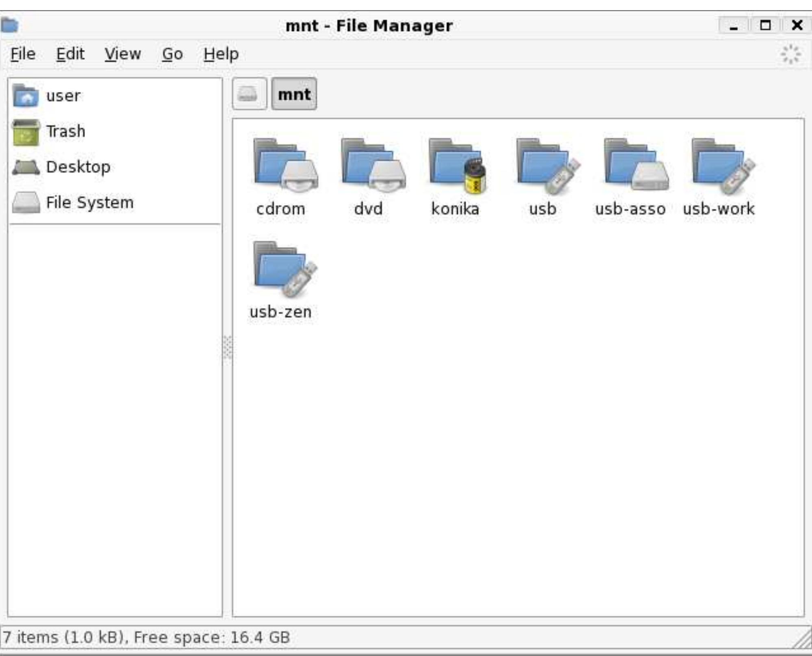The height and width of the screenshot is (656, 812).
Task: Open the Go menu
Action: [x=172, y=54]
